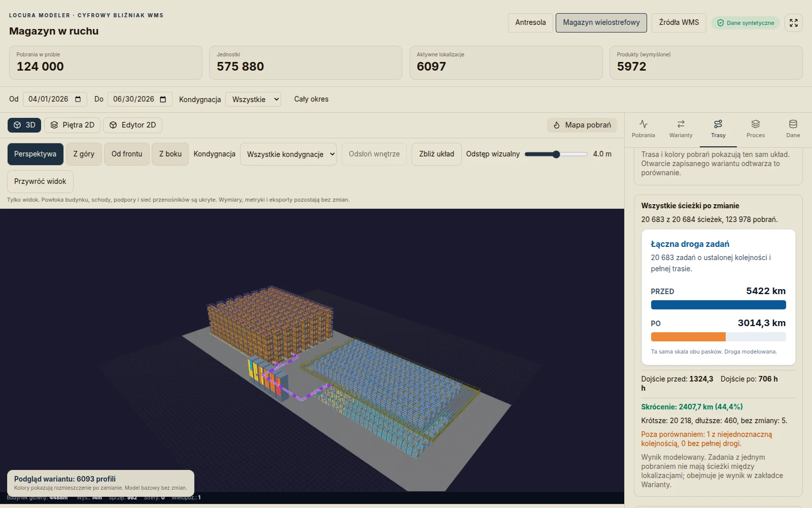Switch to the Antresola model

click(530, 23)
